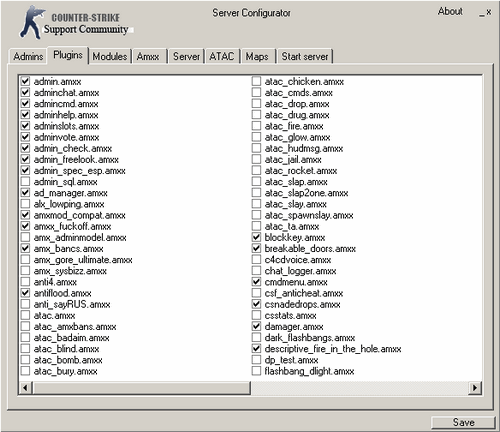Open the Amxx tab
Image resolution: width=500 pixels, height=432 pixels.
click(x=148, y=56)
